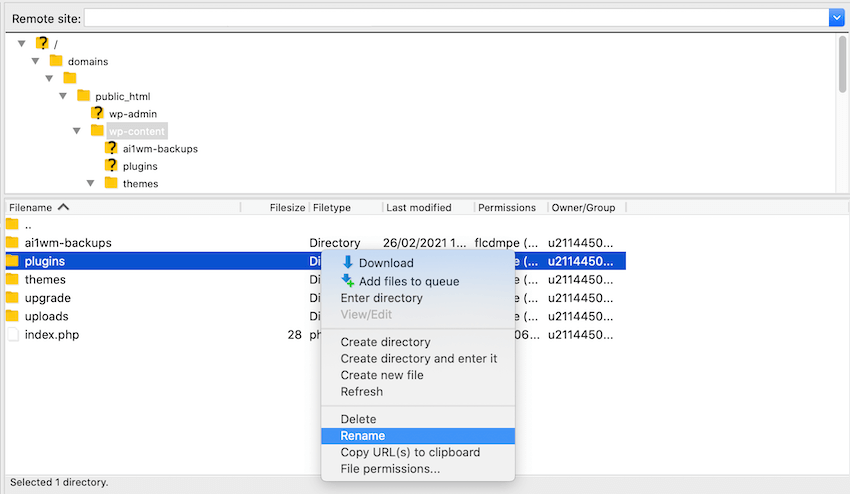Click the uploads folder icon in file list
850x494 pixels.
(x=12, y=316)
